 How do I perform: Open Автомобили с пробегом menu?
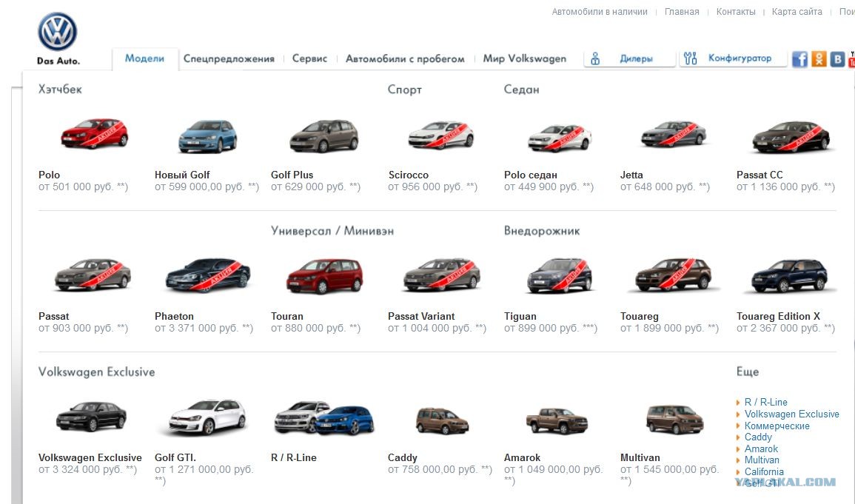point(405,59)
